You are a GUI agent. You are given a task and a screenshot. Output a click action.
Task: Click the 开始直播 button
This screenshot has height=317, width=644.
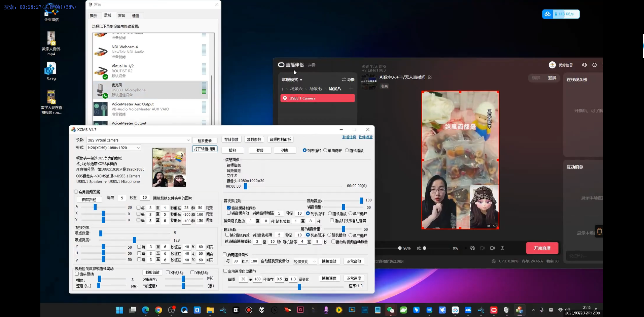[x=542, y=248]
